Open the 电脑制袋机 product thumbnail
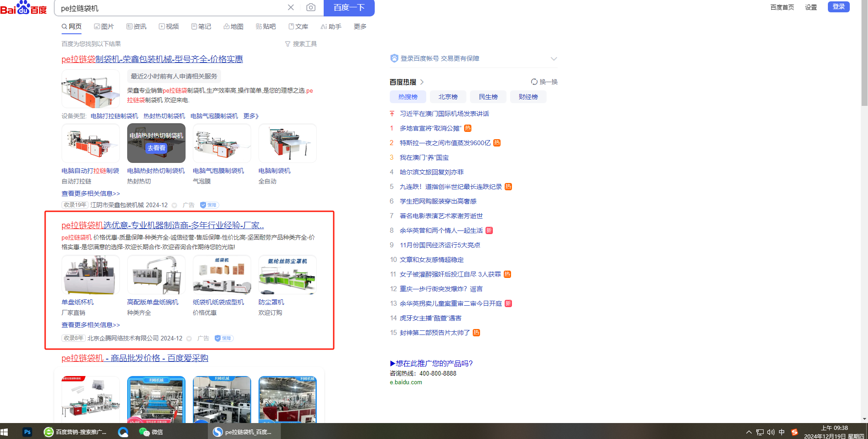Viewport: 868px width, 439px height. pyautogui.click(x=288, y=143)
